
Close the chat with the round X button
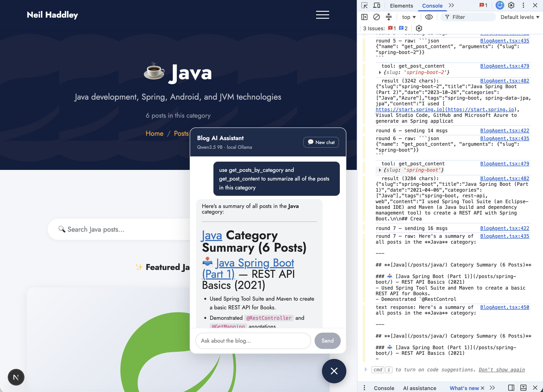[x=334, y=371]
